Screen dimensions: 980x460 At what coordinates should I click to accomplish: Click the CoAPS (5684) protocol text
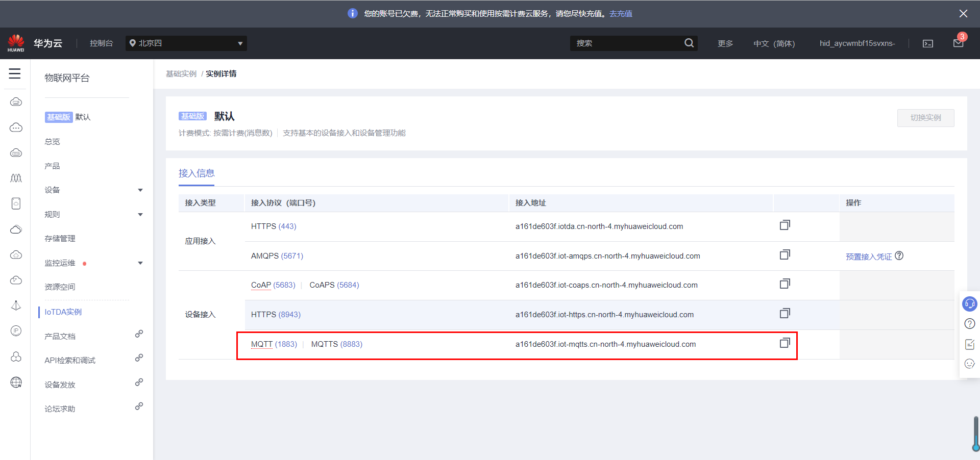334,285
